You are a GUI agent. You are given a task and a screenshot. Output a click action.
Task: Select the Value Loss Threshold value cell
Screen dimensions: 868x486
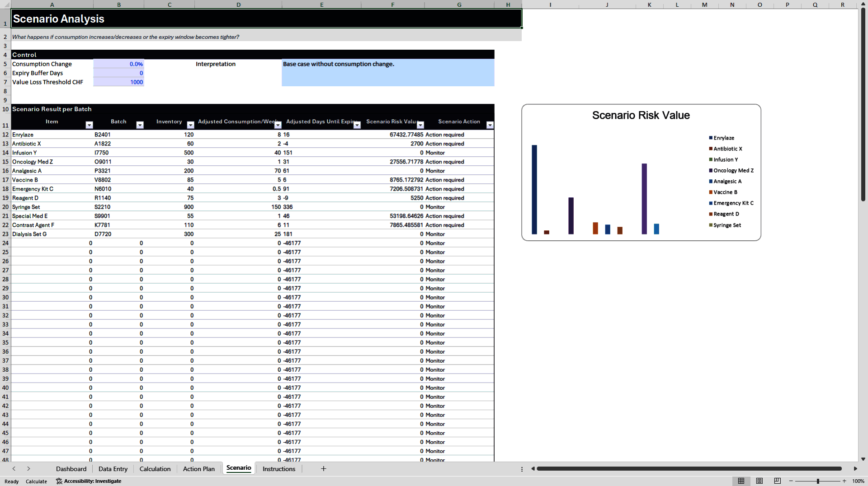click(x=118, y=82)
